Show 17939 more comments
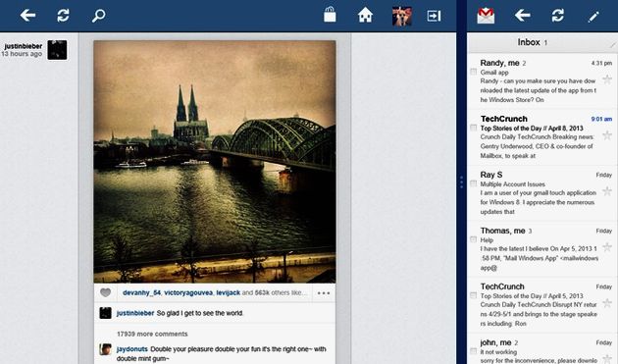This screenshot has width=618, height=364. (x=152, y=334)
